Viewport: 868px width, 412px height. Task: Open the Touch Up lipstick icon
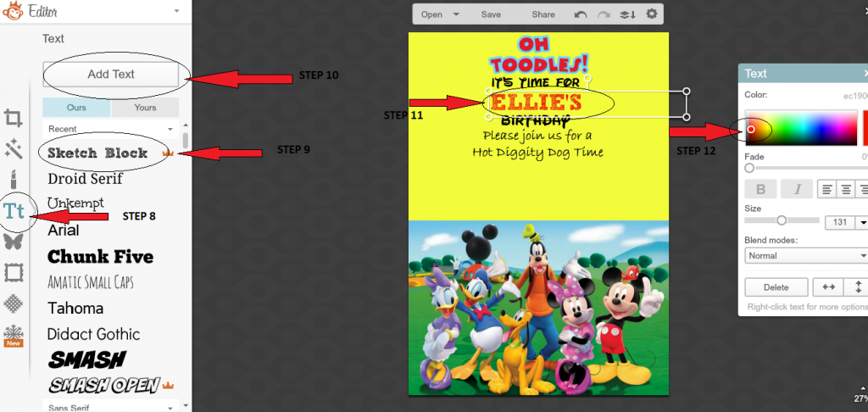14,180
